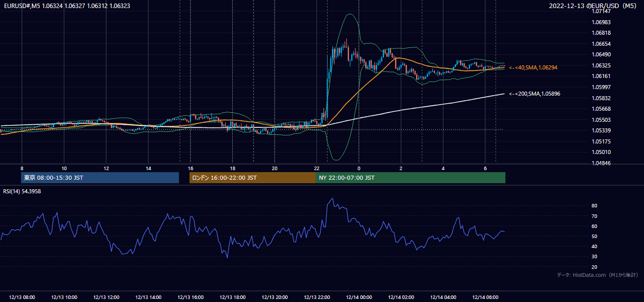
Task: Click RSI scale value 80
Action: [595, 206]
